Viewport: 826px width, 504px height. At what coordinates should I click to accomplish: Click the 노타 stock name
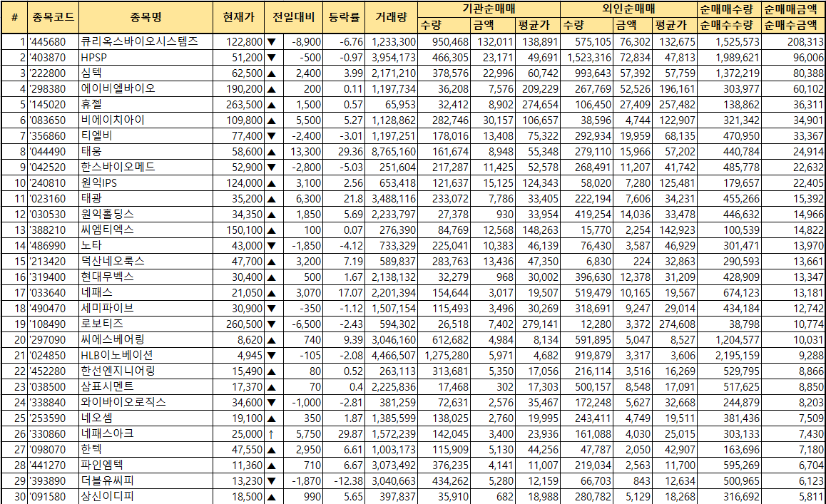click(91, 245)
